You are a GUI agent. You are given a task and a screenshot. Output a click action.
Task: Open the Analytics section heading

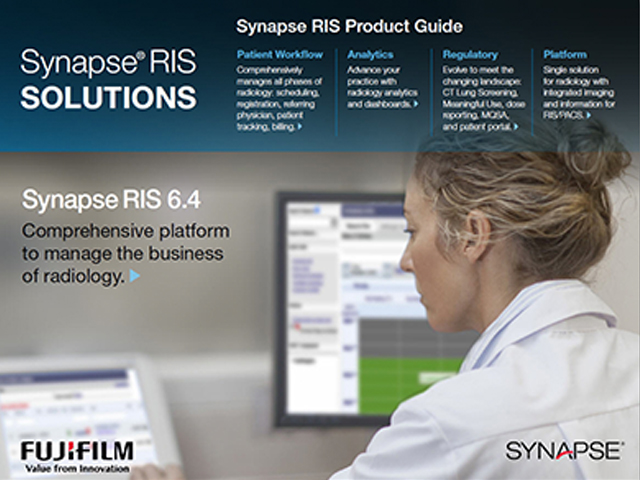(x=370, y=53)
